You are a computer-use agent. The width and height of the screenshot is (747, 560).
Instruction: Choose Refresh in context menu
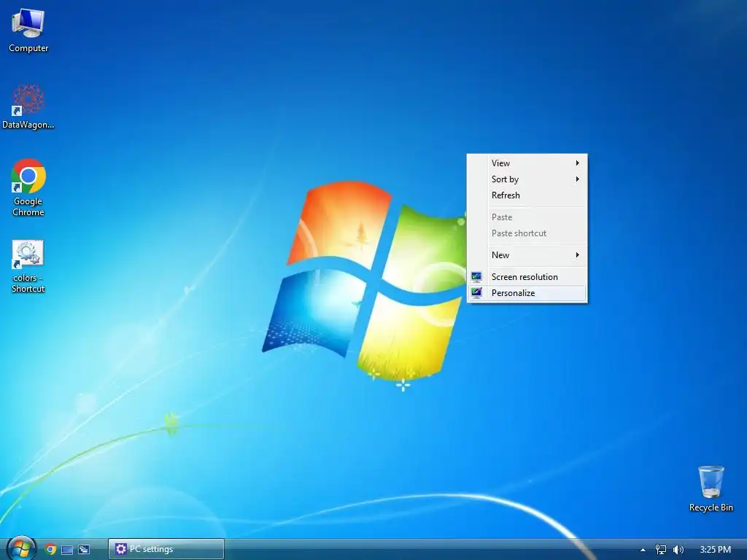click(527, 195)
